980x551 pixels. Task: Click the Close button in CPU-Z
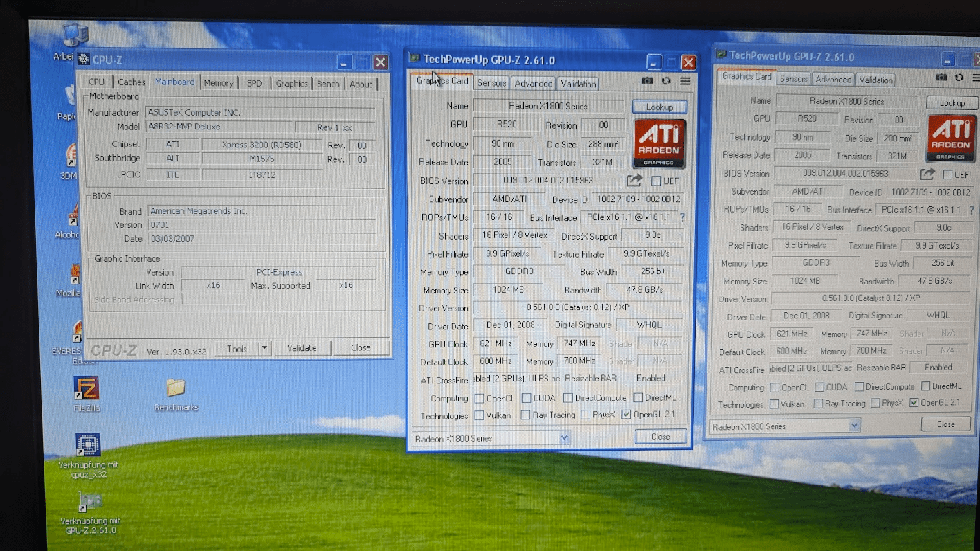361,347
